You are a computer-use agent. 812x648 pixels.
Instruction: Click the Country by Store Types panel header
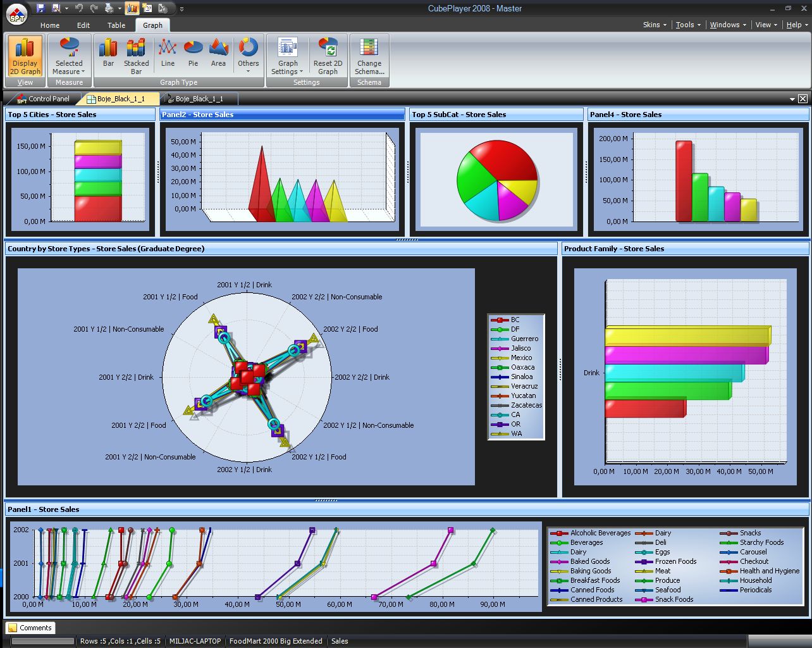(x=281, y=249)
